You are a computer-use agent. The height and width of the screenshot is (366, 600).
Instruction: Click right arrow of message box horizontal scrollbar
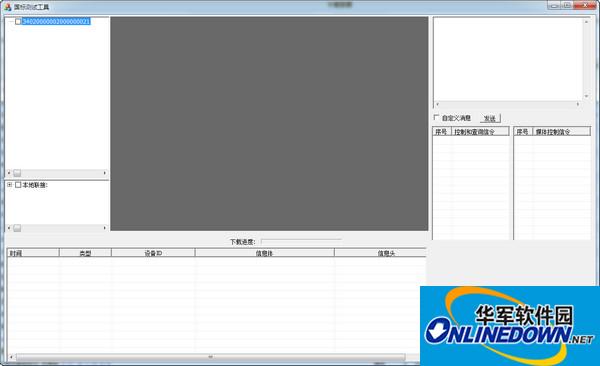point(578,104)
